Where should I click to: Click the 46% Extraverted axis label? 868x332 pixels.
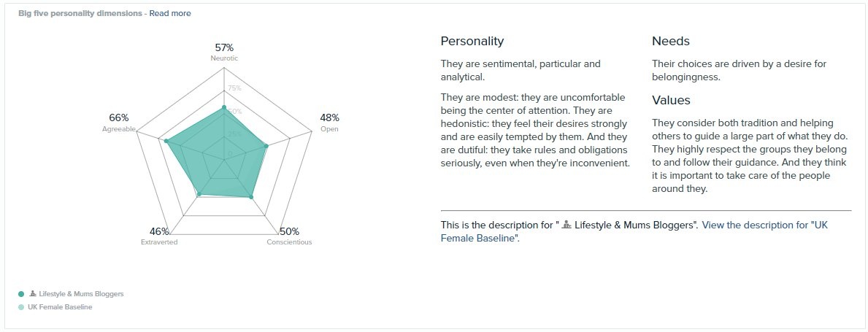pyautogui.click(x=159, y=236)
